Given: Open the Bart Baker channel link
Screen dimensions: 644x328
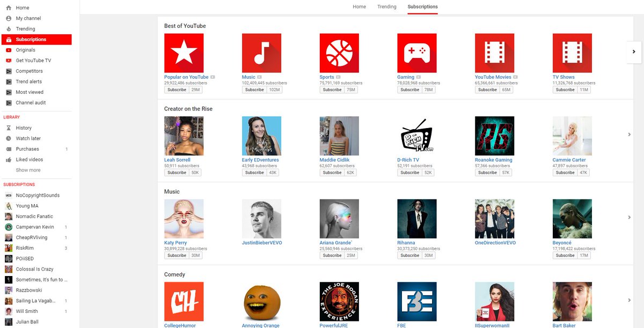Looking at the screenshot, I should pyautogui.click(x=567, y=325).
